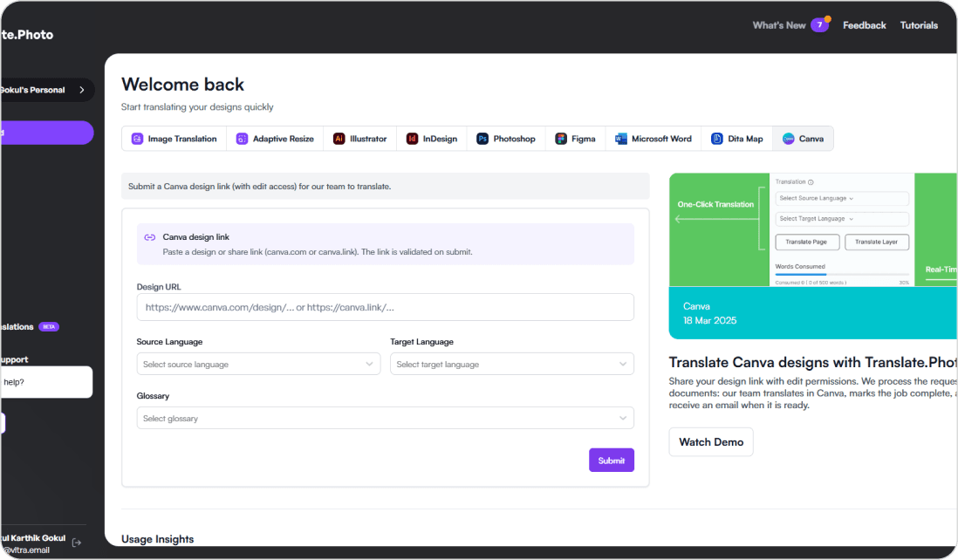Screen dimensions: 958x560
Task: Click the Image Translation tab icon
Action: point(138,139)
